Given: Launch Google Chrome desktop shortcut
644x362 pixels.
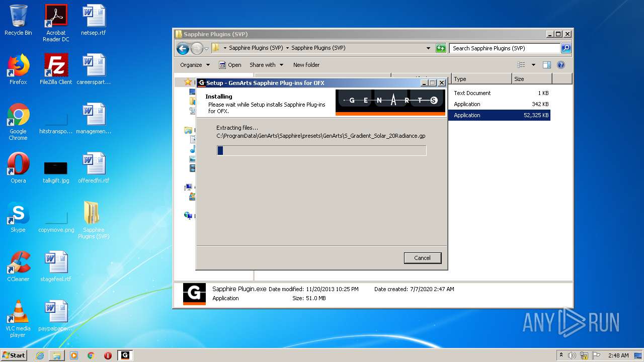Looking at the screenshot, I should (x=18, y=122).
